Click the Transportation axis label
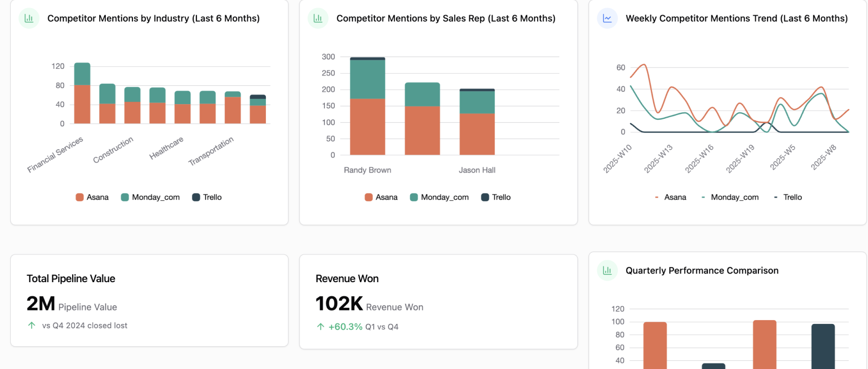The width and height of the screenshot is (868, 369). 211,151
